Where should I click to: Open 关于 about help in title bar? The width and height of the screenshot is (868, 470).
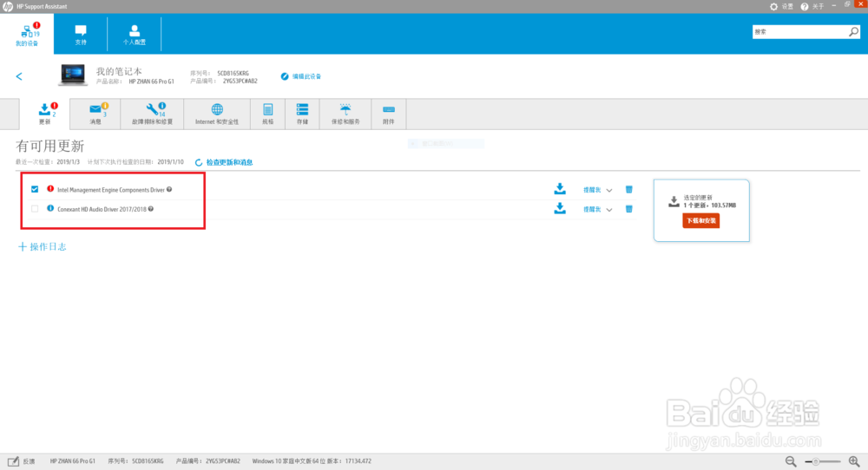[812, 7]
